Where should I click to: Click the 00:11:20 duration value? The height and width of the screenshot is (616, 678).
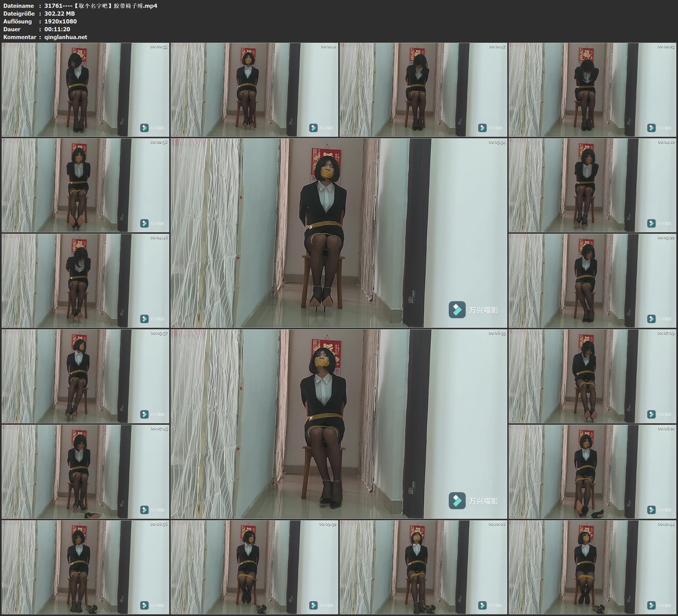click(57, 29)
